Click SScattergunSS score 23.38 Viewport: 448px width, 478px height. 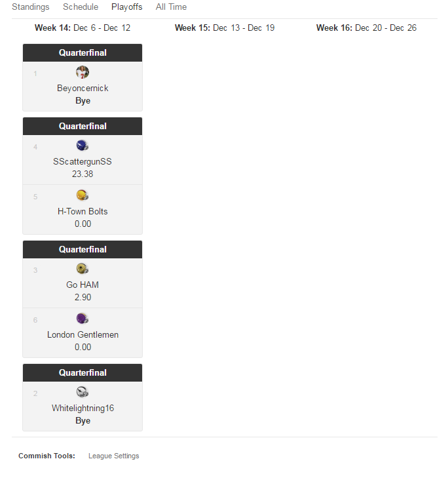[83, 174]
